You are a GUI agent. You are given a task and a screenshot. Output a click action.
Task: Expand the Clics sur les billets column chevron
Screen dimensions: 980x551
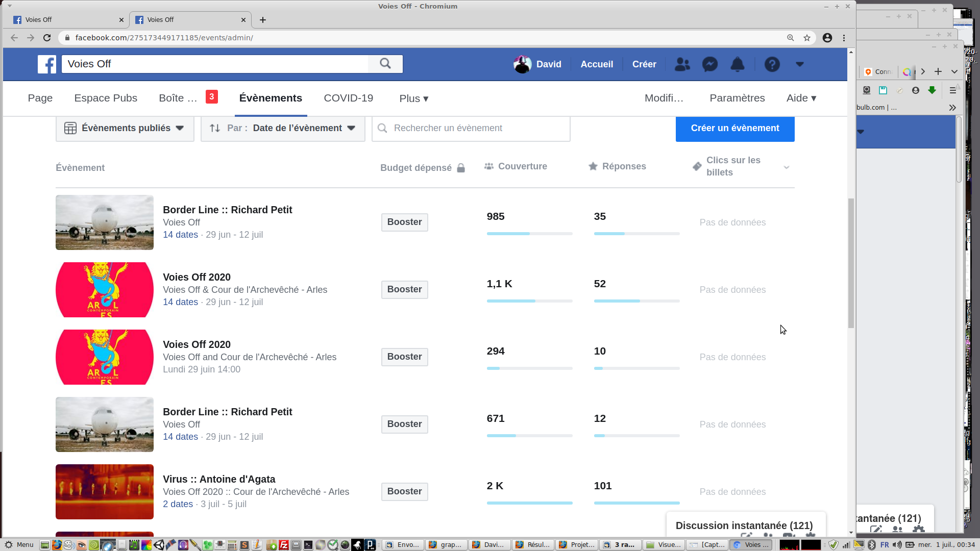point(787,167)
